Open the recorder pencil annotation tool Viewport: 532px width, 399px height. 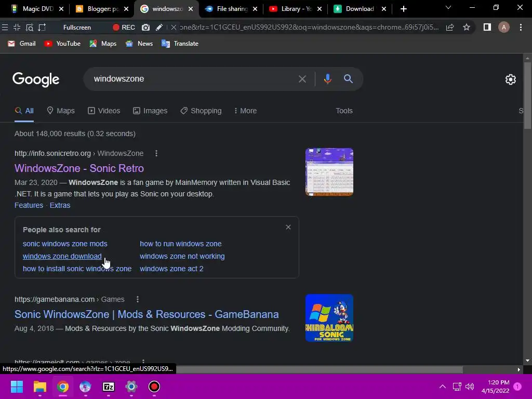point(159,28)
